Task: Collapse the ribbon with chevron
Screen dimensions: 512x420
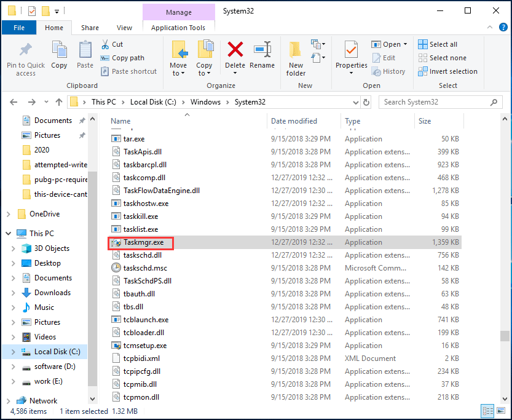Action: point(489,27)
